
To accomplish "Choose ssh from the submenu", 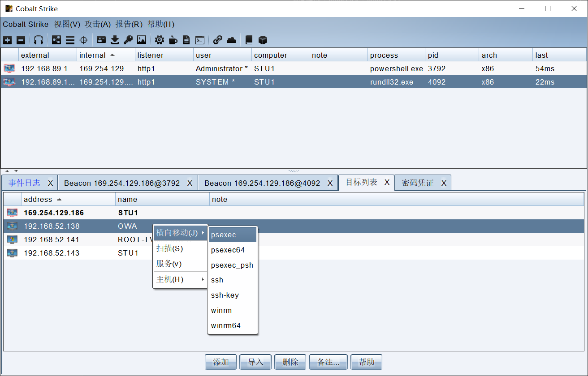I will pos(233,280).
